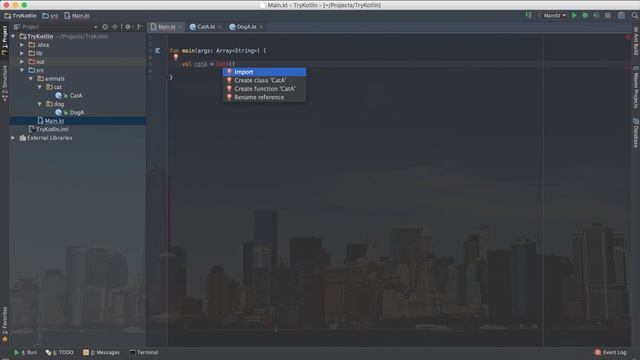Open the 6: TODO tool window
This screenshot has width=640, height=360.
(x=60, y=352)
